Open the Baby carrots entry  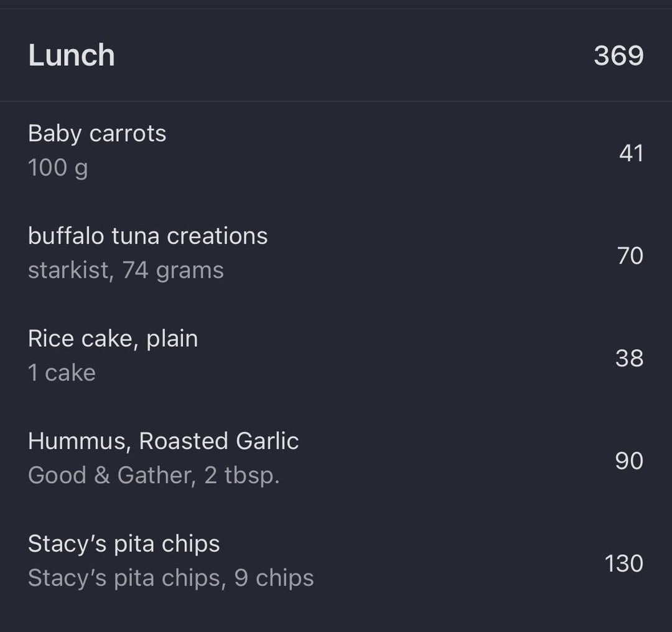click(336, 151)
